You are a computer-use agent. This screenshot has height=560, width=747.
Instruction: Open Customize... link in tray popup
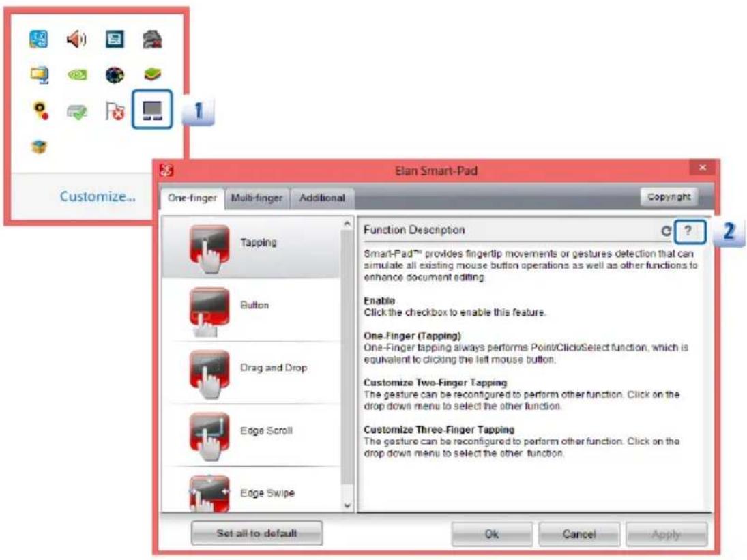pyautogui.click(x=98, y=196)
